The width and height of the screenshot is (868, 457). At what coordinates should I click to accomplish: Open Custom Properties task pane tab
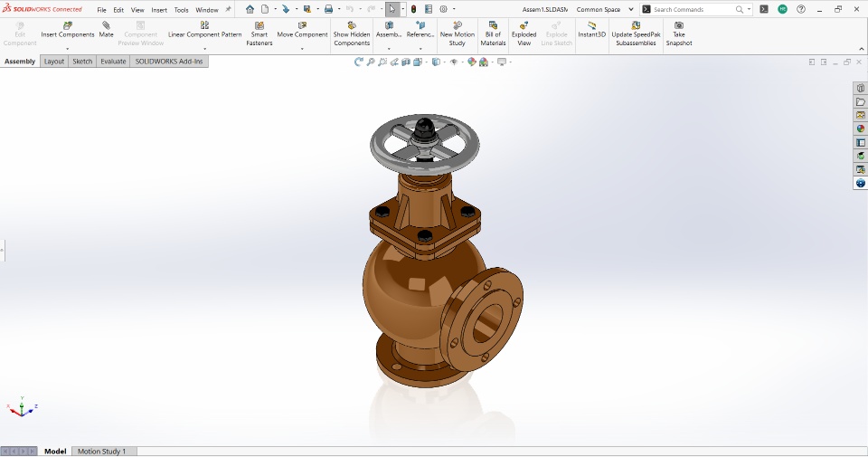860,143
